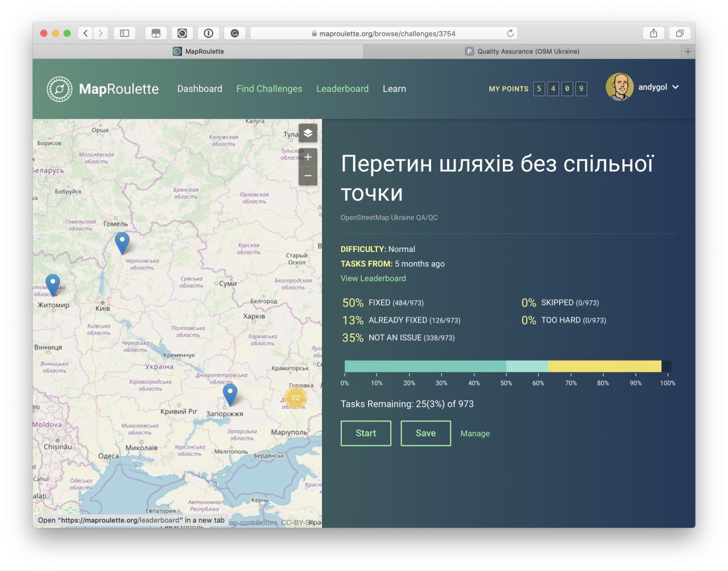
Task: Click the TASKS FROM: 5 months ago text
Action: (392, 264)
